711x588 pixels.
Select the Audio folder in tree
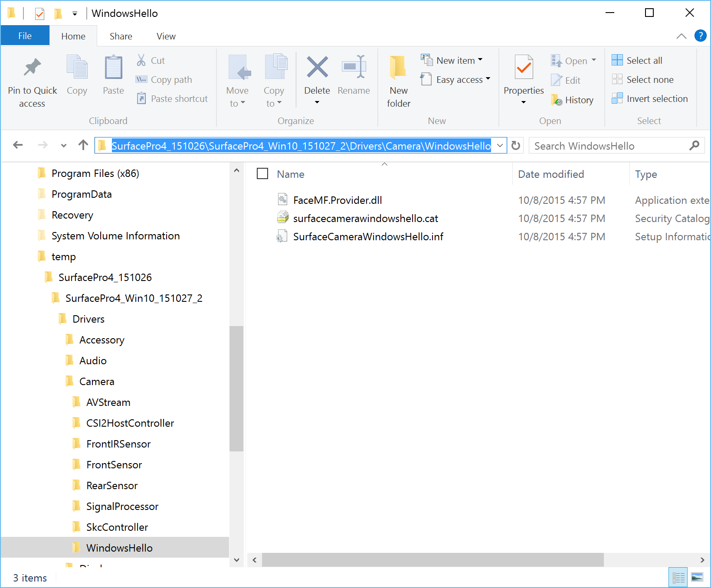(x=93, y=360)
